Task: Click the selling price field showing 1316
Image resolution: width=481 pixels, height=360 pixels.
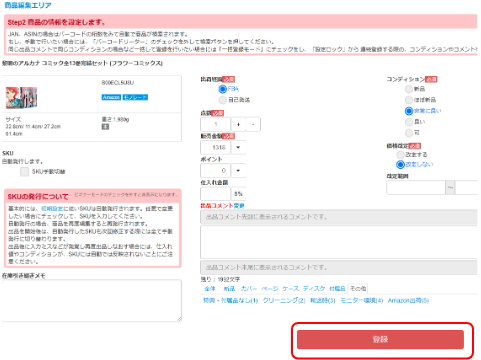Action: pos(215,147)
